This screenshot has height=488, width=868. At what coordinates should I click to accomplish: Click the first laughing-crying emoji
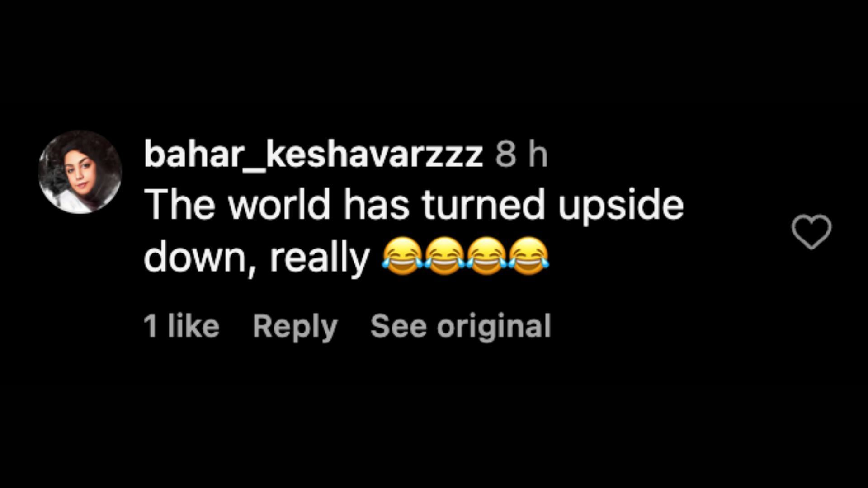(403, 256)
